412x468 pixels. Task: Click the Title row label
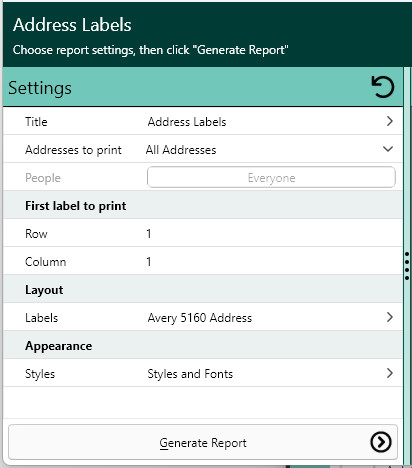[36, 122]
